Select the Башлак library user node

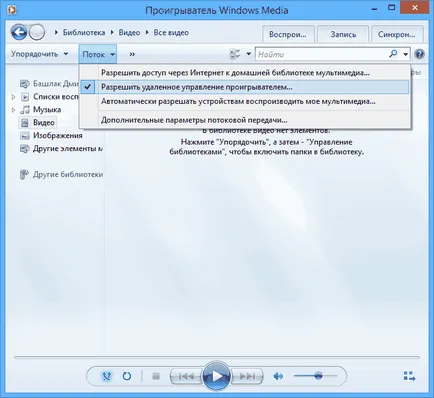[x=55, y=83]
